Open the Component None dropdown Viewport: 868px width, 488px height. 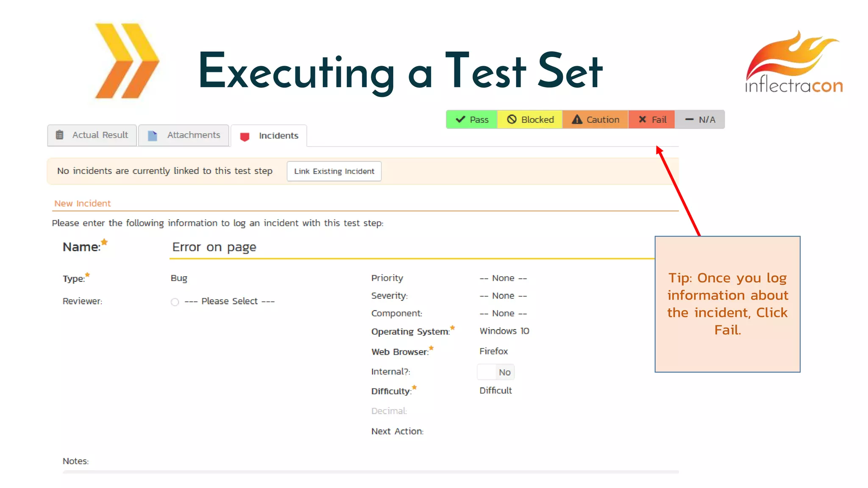coord(503,313)
